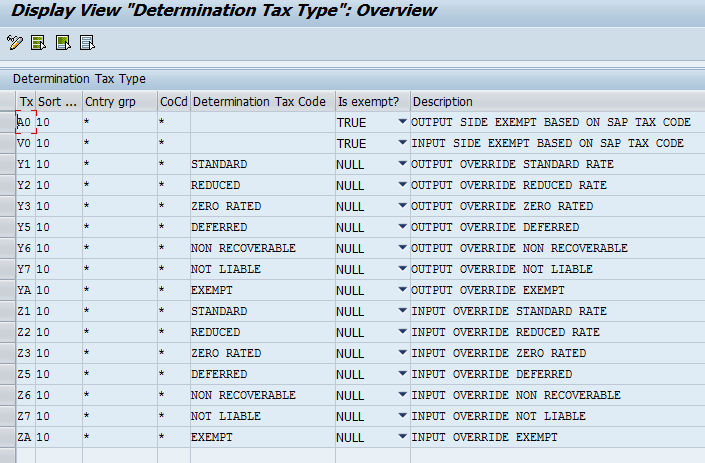
Task: Open Is exempt dropdown for V0 row
Action: coord(402,143)
